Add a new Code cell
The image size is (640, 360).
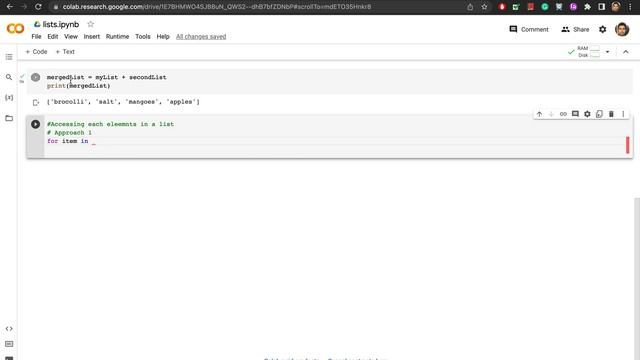[x=36, y=52]
